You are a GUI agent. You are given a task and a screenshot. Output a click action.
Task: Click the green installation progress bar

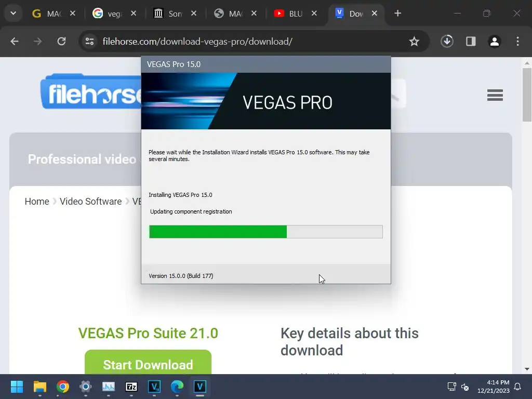(265, 232)
